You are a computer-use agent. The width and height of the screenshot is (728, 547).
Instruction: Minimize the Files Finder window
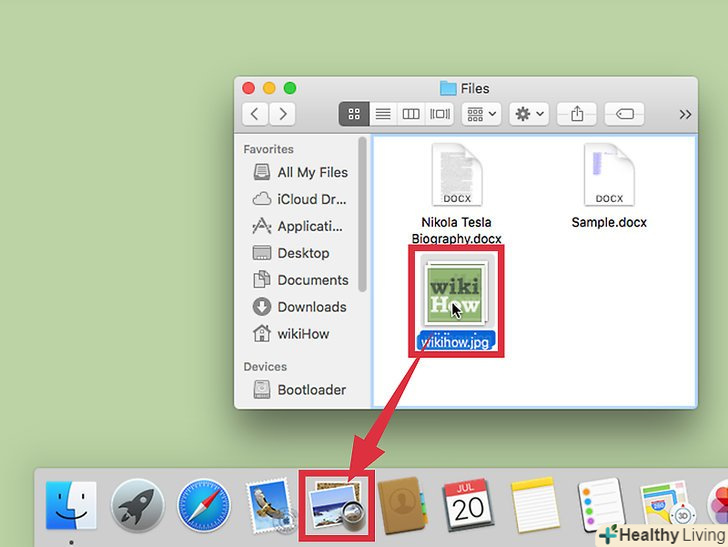click(269, 88)
